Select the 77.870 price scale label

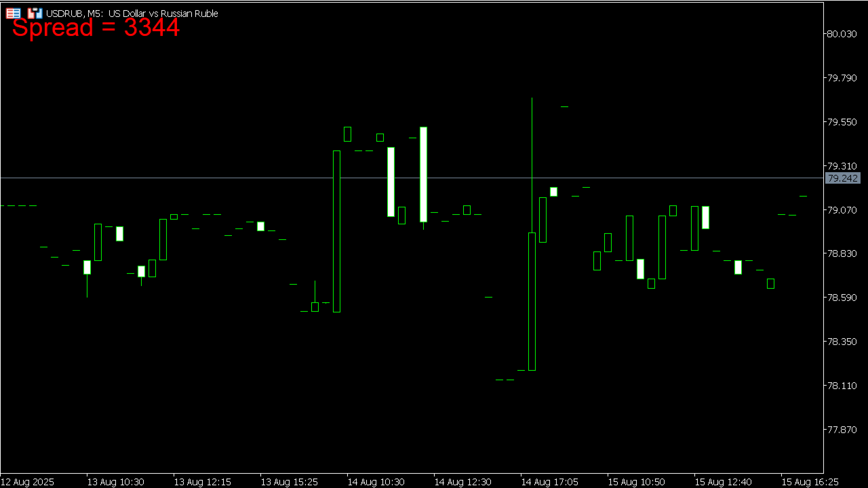[842, 430]
